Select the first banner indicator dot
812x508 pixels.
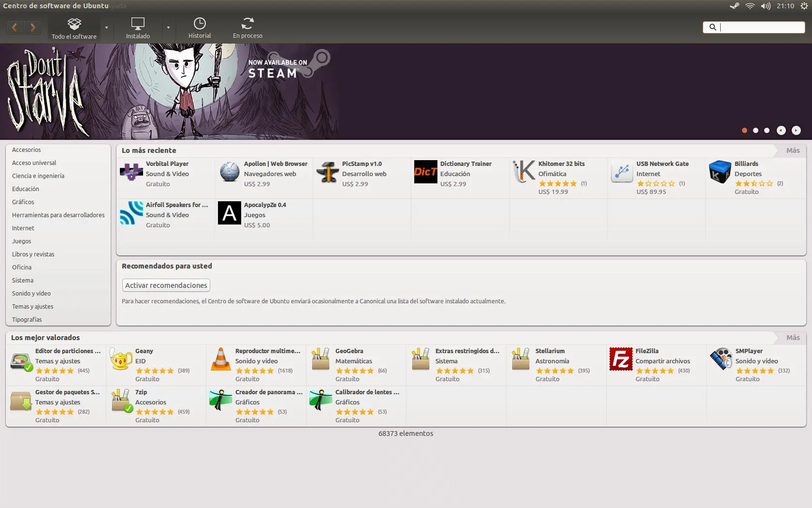pyautogui.click(x=744, y=130)
